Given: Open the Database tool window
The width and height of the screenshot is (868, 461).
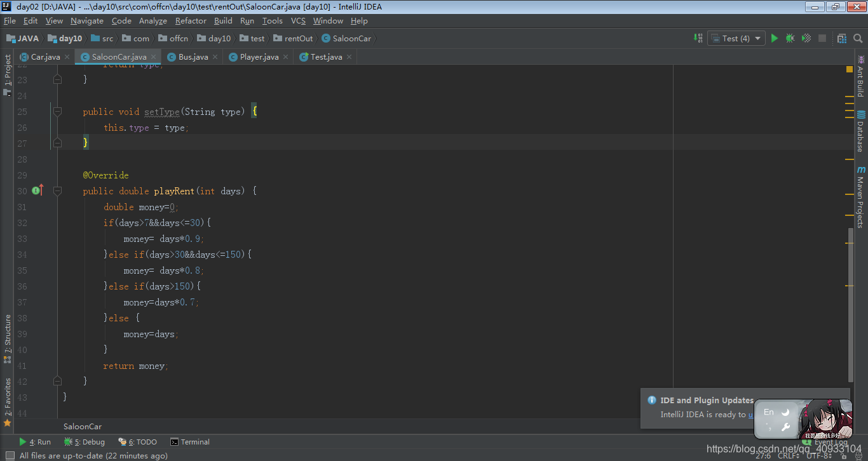Looking at the screenshot, I should point(861,131).
